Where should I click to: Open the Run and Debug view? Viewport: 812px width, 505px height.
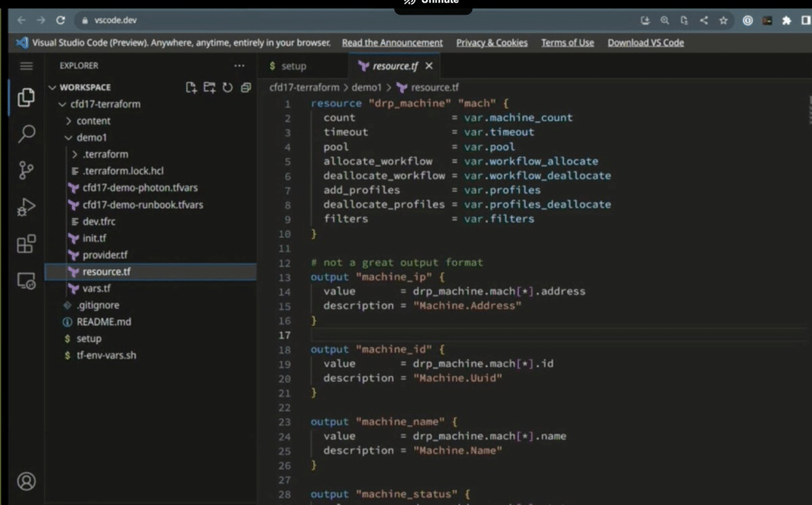(x=26, y=207)
